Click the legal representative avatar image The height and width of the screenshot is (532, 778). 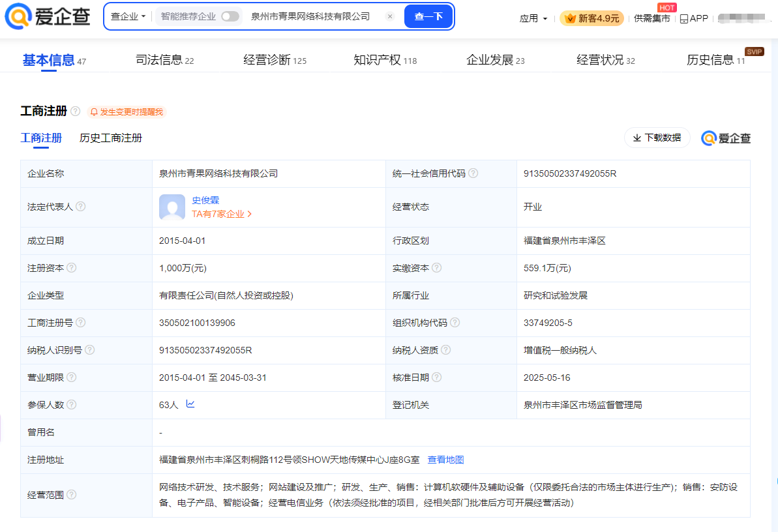pyautogui.click(x=172, y=207)
